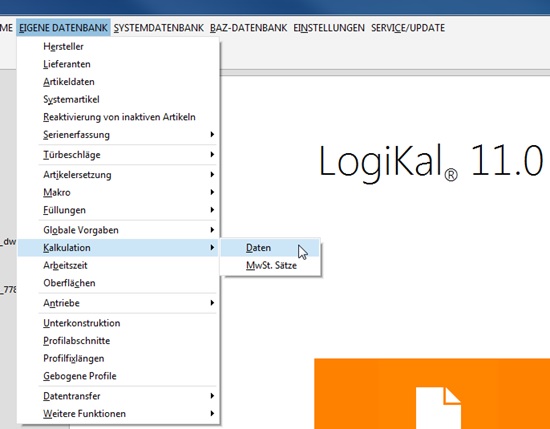Open Weitere Funktionen submenu
Viewport: 550px width, 429px height.
118,414
